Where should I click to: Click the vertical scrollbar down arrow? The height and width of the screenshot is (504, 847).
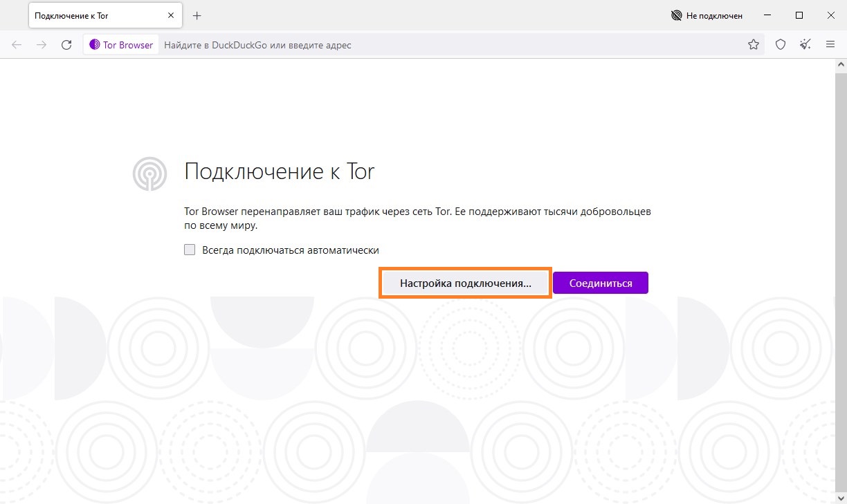click(841, 498)
